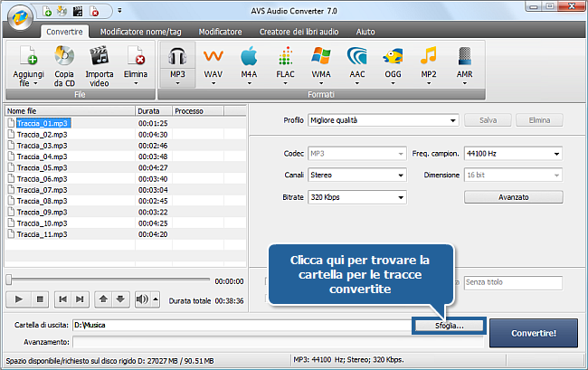Click the volume speaker button
Screen dimensions: 588x370
(142, 299)
